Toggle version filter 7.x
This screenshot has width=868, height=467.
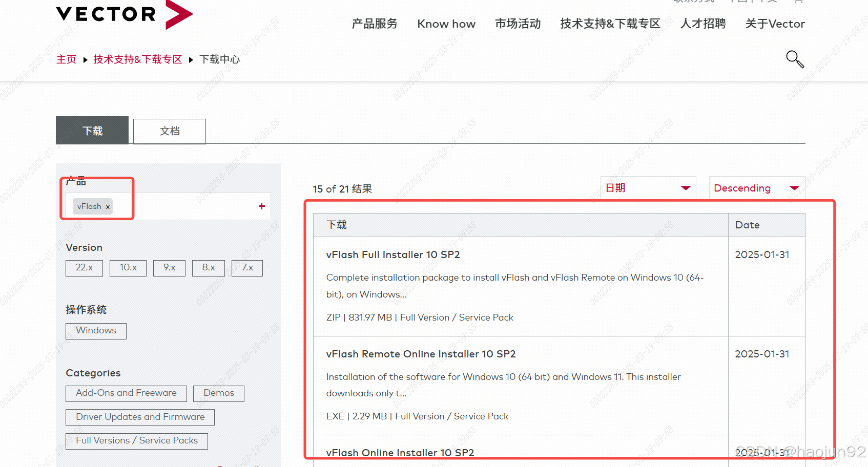247,268
